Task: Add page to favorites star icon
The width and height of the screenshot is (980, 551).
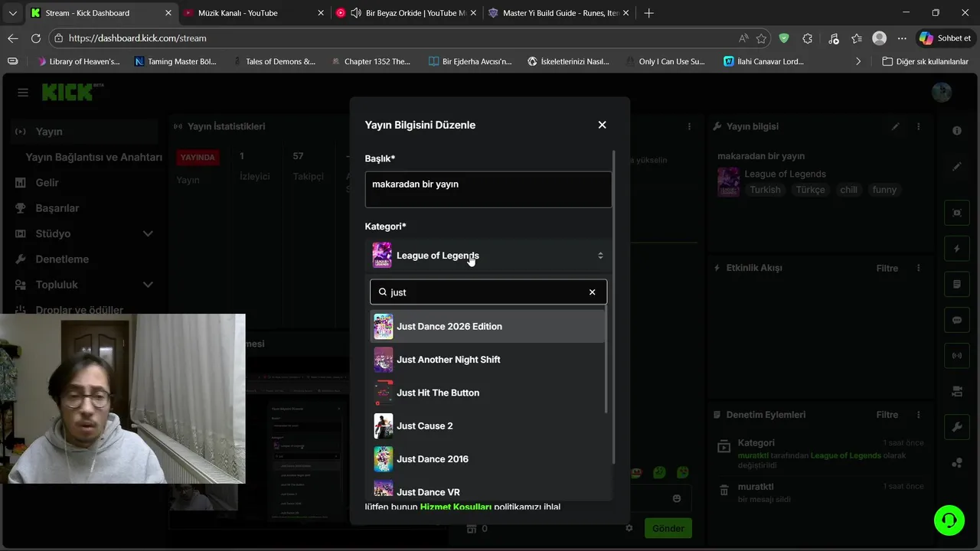Action: tap(761, 38)
